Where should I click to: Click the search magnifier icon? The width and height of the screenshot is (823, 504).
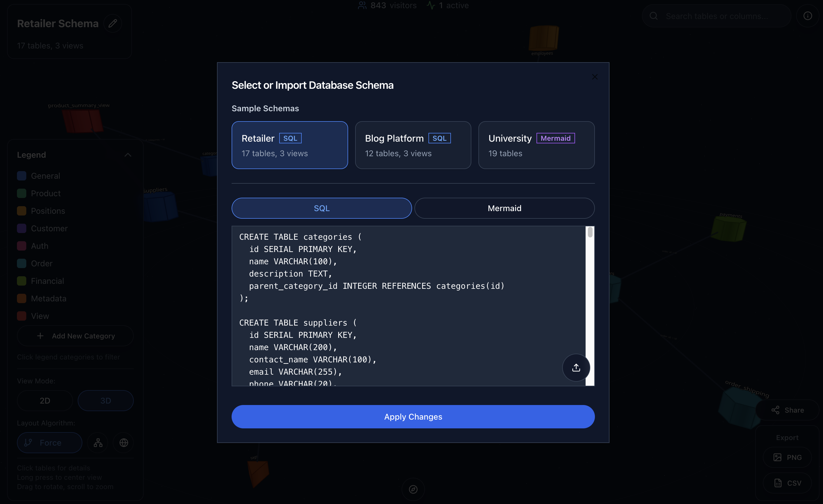pyautogui.click(x=654, y=16)
